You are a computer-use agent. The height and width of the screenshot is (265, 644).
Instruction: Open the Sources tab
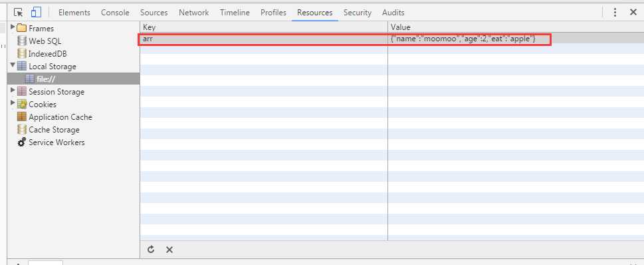point(154,13)
